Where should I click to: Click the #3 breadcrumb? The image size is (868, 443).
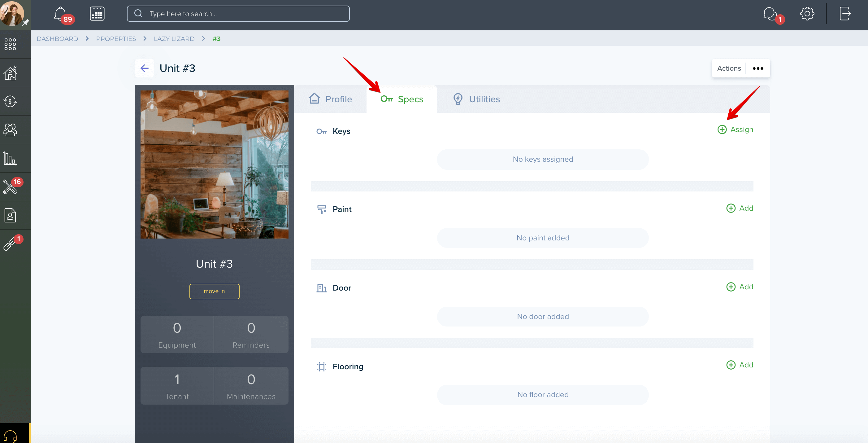click(216, 39)
